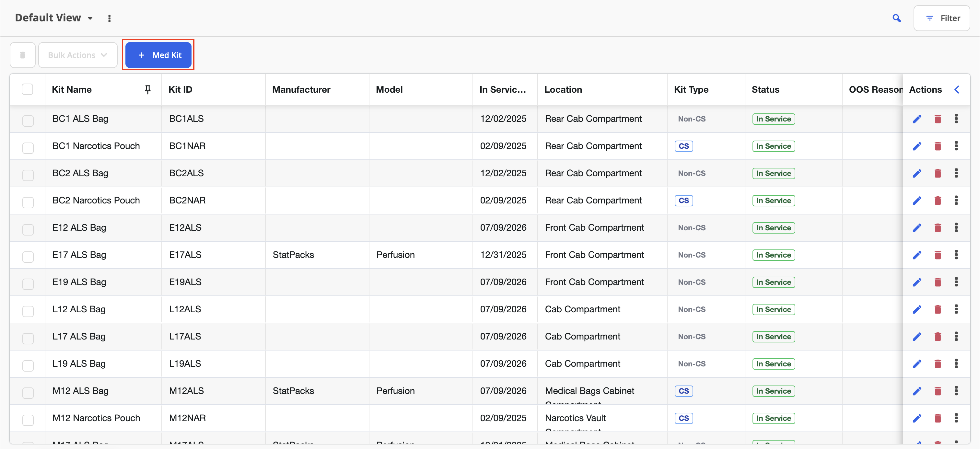Delete the L12 ALS Bag row
This screenshot has width=980, height=449.
point(938,309)
